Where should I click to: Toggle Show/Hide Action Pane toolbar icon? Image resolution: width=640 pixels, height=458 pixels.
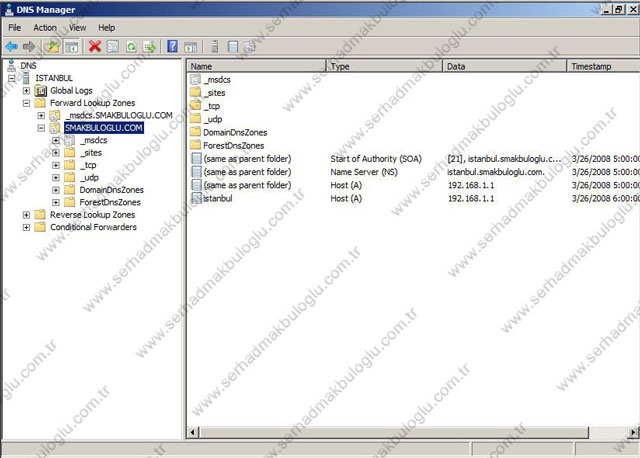[190, 47]
